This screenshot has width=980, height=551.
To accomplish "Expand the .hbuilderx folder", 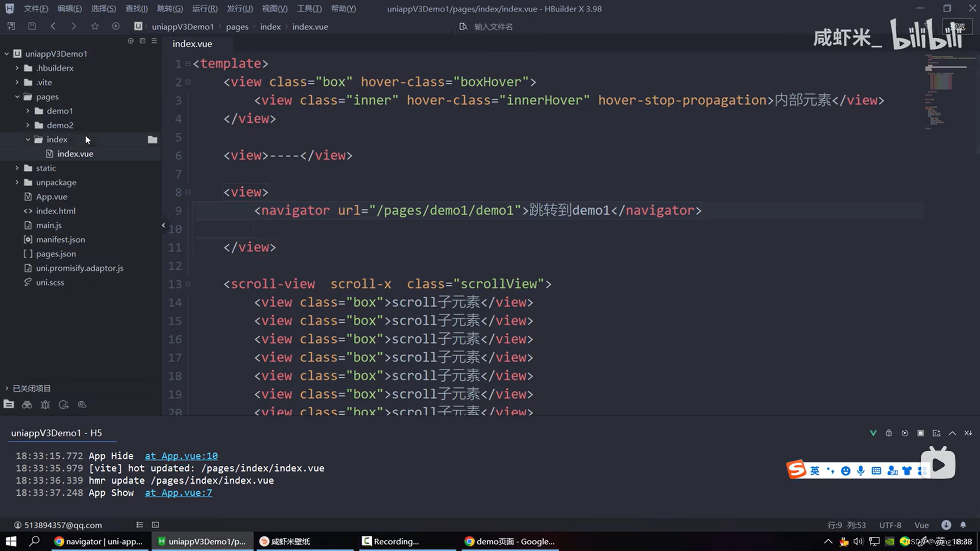I will coord(17,68).
